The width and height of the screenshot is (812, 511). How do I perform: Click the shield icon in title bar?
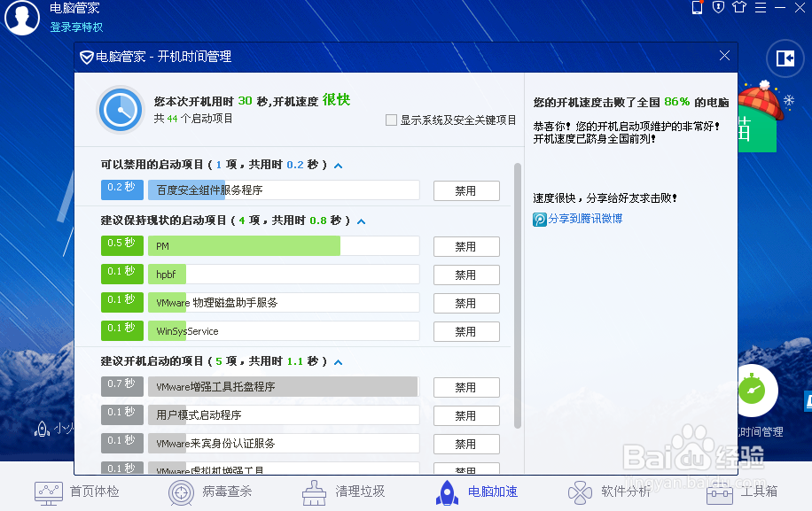pyautogui.click(x=718, y=7)
